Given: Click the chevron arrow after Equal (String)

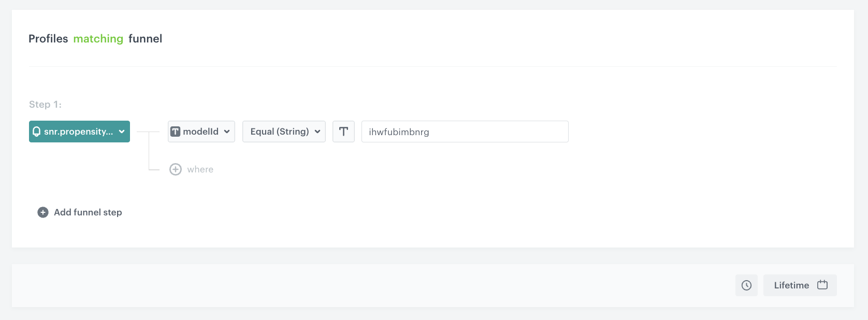Looking at the screenshot, I should 317,132.
